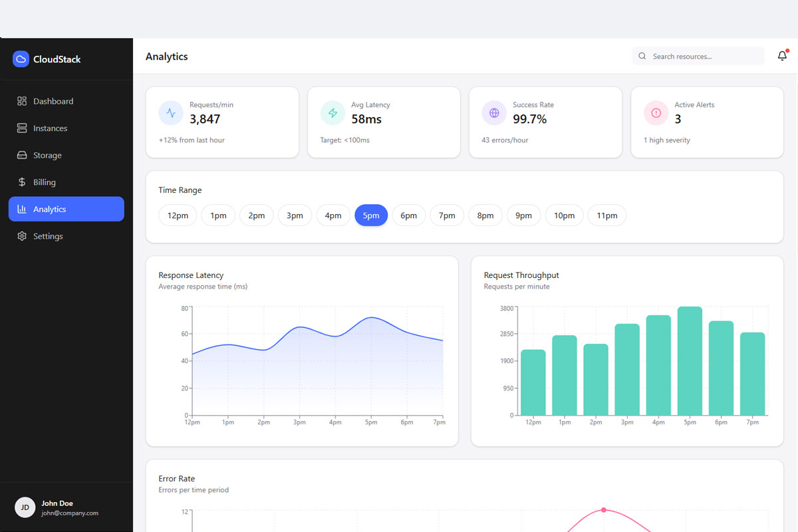This screenshot has height=532, width=798.
Task: Click the Active Alerts warning icon
Action: pos(656,113)
